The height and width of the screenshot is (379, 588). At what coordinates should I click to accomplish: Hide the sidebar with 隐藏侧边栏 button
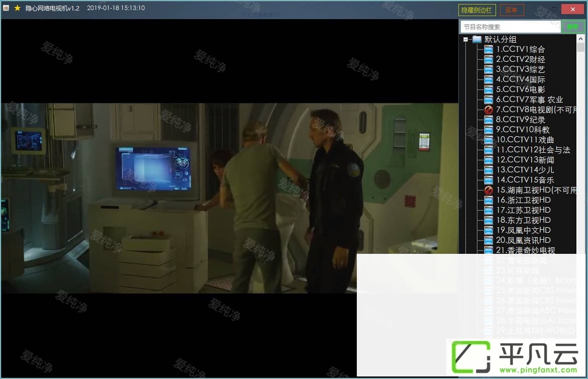tap(476, 10)
